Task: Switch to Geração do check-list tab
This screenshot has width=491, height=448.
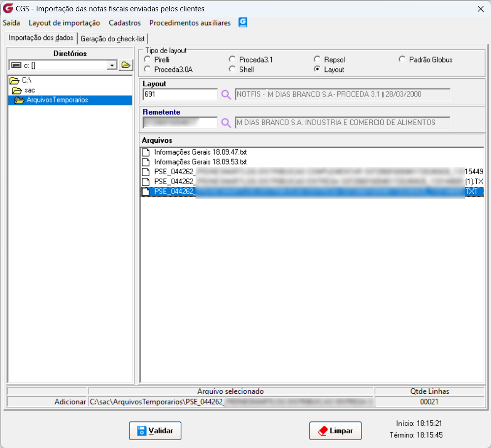Action: 113,39
